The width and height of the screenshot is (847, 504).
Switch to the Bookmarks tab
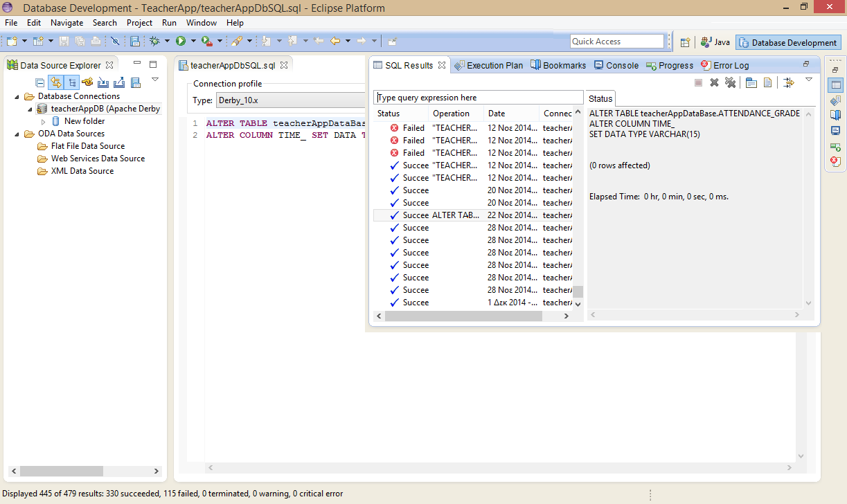coord(558,65)
